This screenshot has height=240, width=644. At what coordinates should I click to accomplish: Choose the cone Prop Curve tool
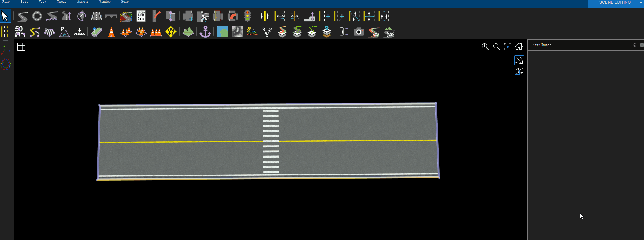click(126, 32)
